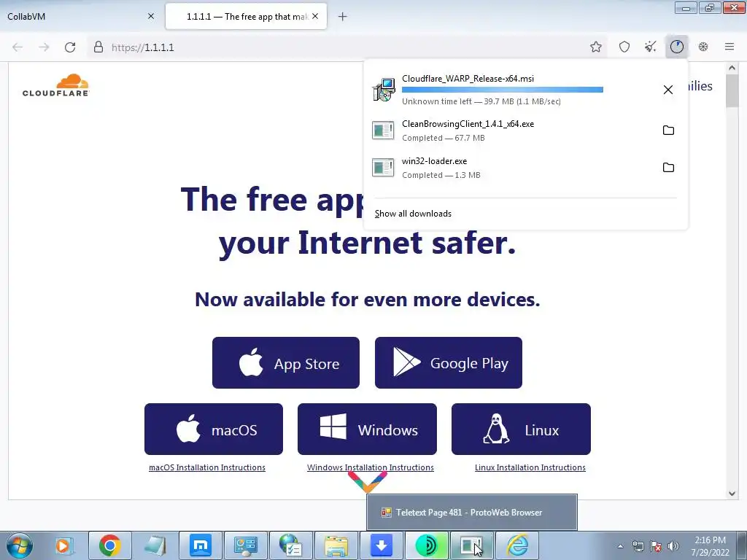Open Chrome from the taskbar
The height and width of the screenshot is (560, 747).
[109, 545]
